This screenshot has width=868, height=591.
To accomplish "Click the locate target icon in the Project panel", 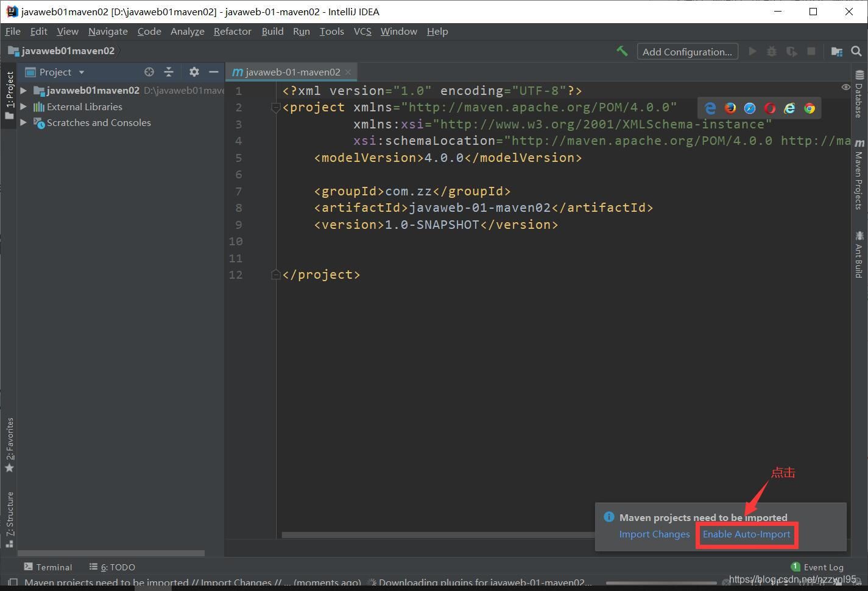I will click(x=149, y=72).
